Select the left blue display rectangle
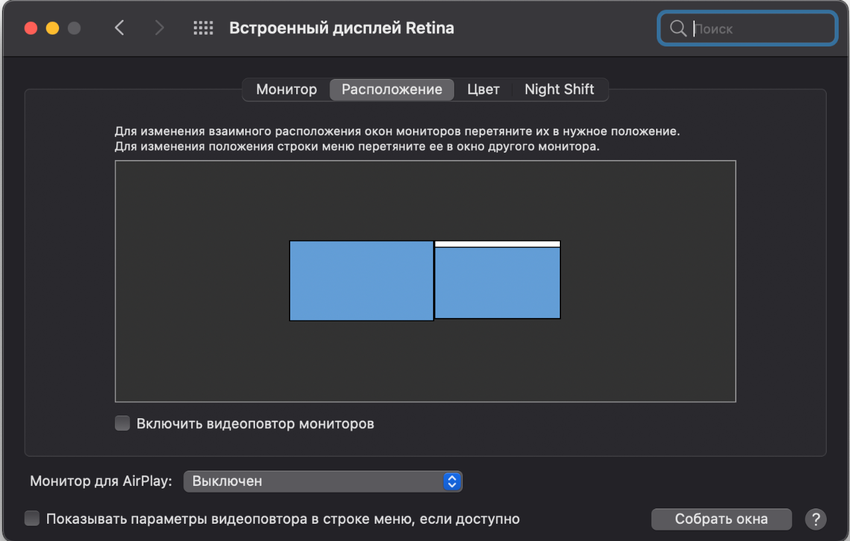The width and height of the screenshot is (850, 541). coord(361,281)
